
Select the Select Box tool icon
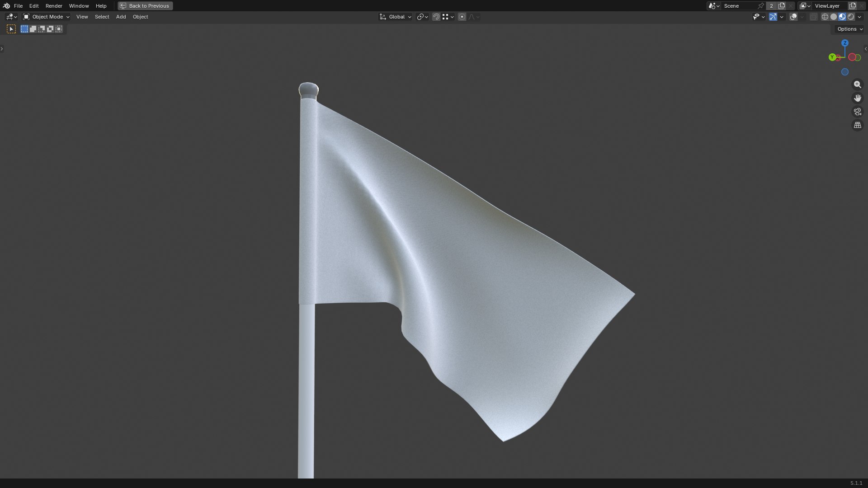click(11, 29)
